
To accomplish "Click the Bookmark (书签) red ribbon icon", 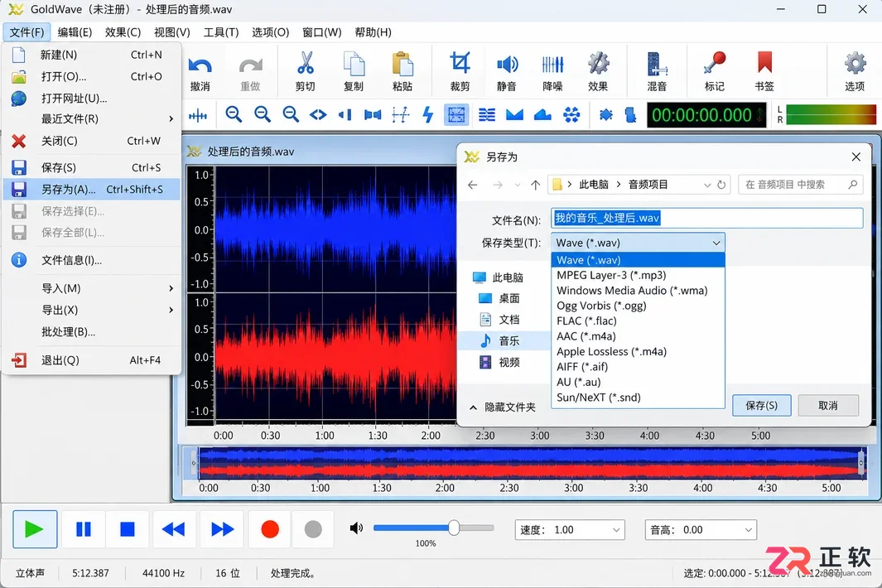I will click(x=764, y=71).
